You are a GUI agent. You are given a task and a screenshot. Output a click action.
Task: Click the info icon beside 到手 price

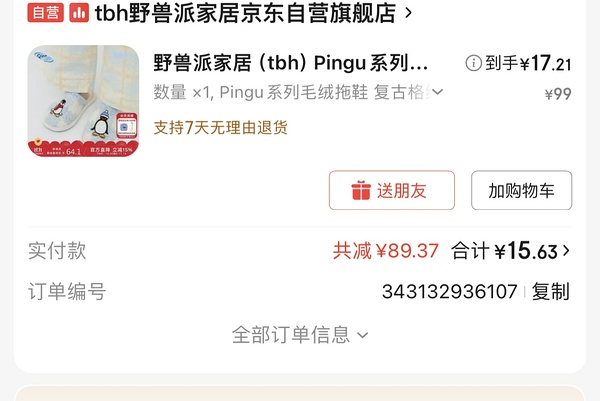[x=473, y=63]
